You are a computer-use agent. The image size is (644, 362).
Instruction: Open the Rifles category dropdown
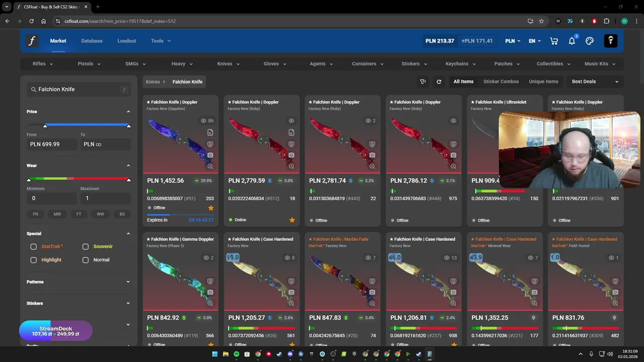pos(43,64)
